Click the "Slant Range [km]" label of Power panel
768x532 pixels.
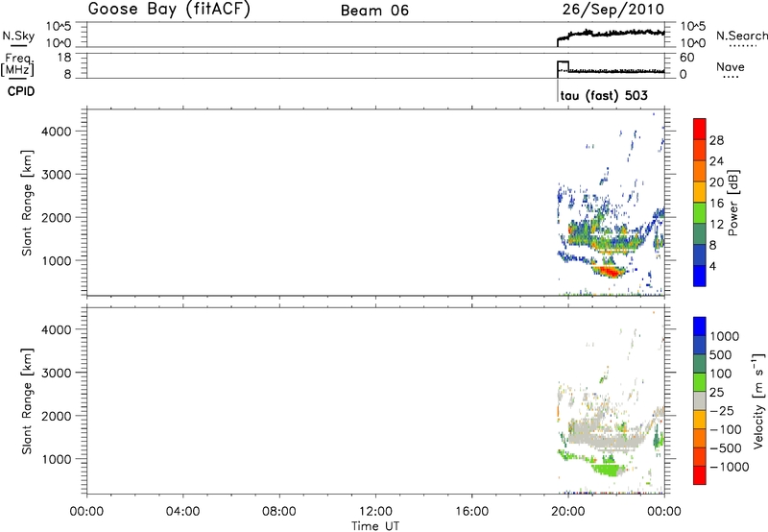tap(27, 203)
